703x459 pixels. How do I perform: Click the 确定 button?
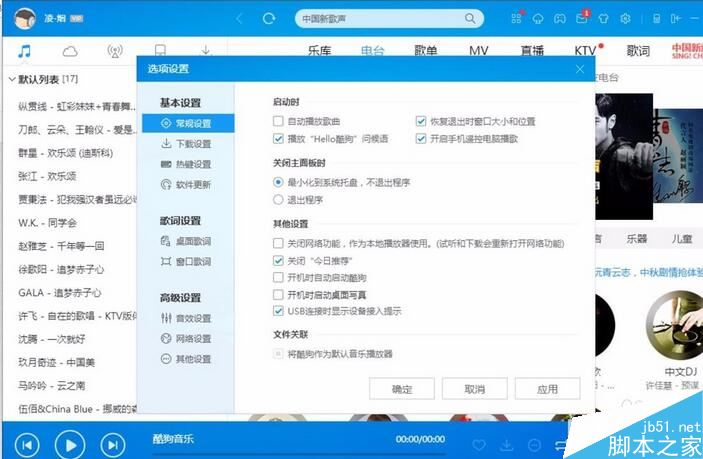pos(402,389)
